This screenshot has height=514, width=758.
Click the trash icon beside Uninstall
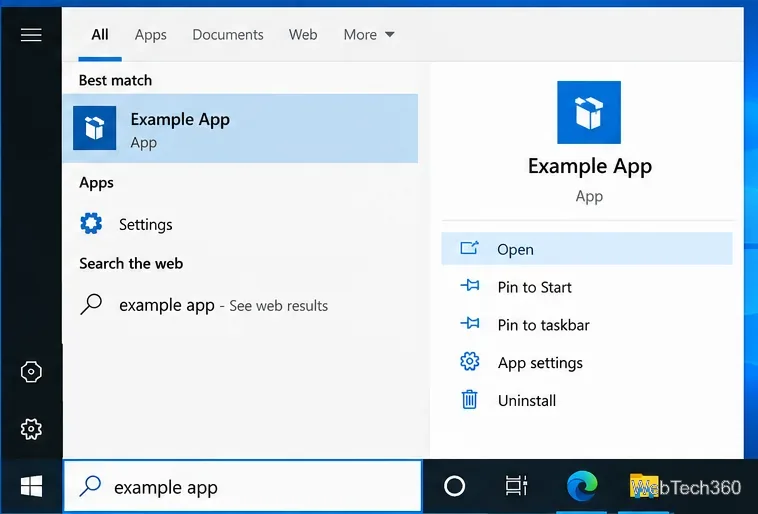(469, 399)
